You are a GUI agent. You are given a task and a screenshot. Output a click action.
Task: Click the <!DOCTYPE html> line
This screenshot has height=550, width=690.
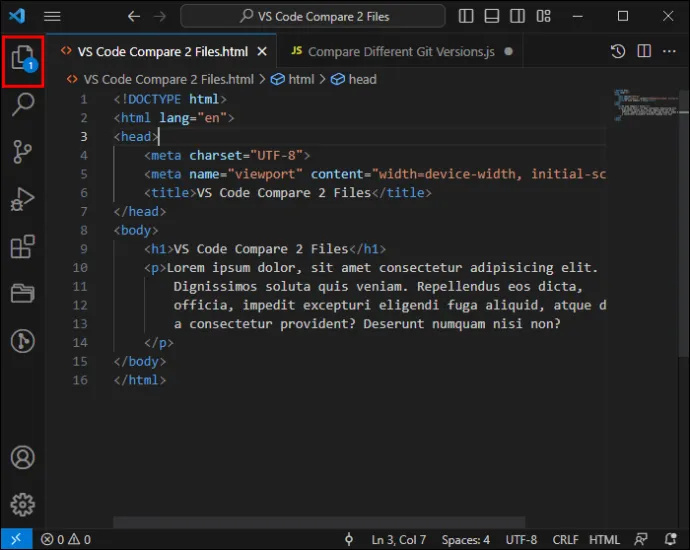click(x=170, y=99)
